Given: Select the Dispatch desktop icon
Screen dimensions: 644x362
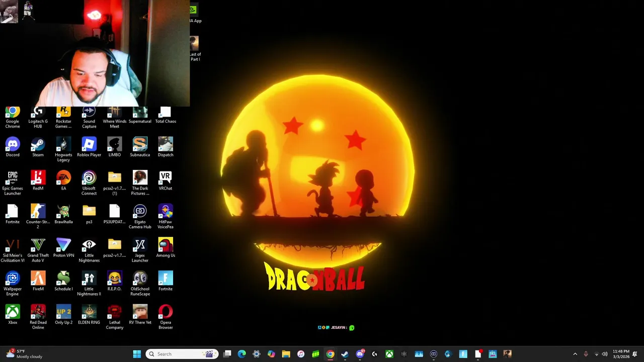Looking at the screenshot, I should pyautogui.click(x=166, y=147).
